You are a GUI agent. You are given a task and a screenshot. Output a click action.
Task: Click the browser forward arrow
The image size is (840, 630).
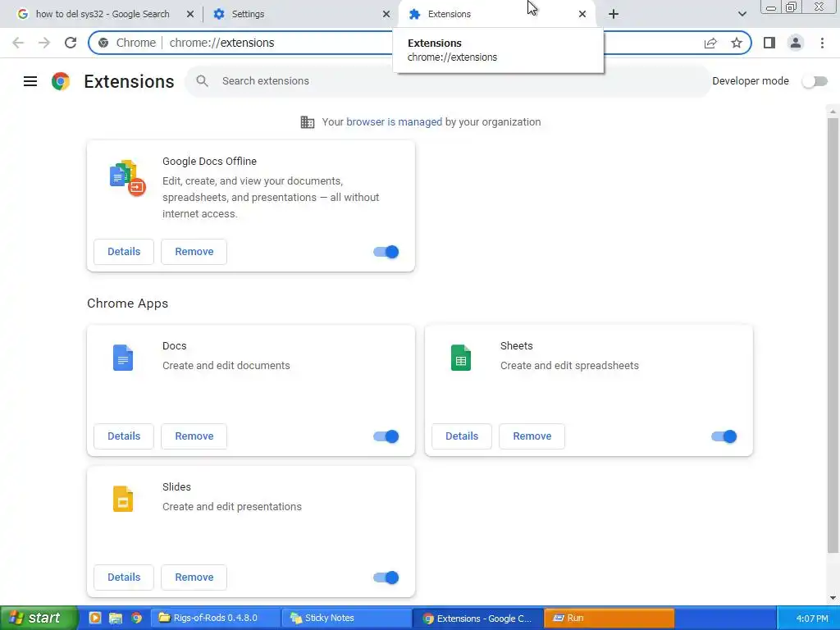[44, 43]
